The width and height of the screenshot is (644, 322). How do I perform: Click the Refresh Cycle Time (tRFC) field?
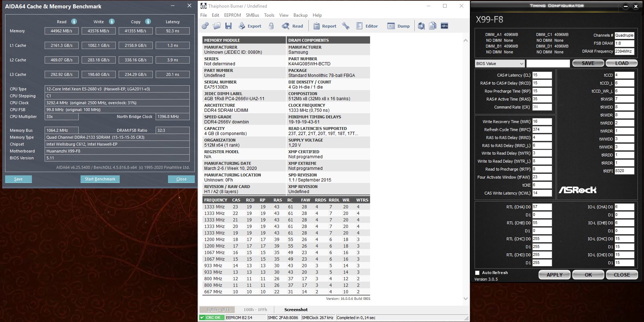click(x=542, y=130)
